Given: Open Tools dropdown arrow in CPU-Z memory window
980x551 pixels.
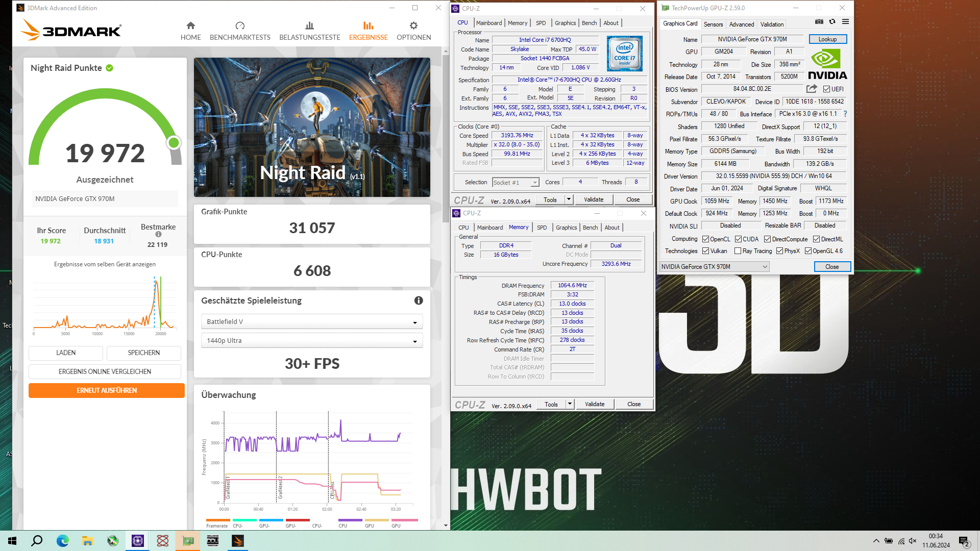Looking at the screenshot, I should 570,404.
